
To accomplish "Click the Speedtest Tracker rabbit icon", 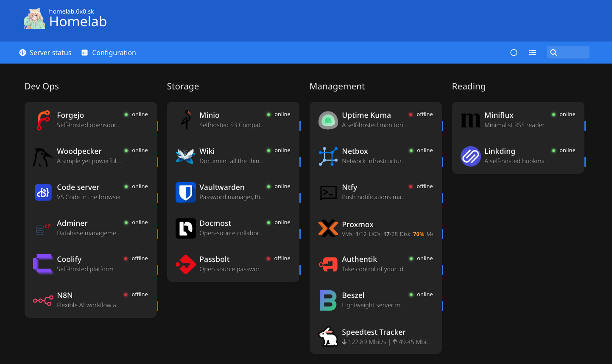I will pyautogui.click(x=328, y=337).
